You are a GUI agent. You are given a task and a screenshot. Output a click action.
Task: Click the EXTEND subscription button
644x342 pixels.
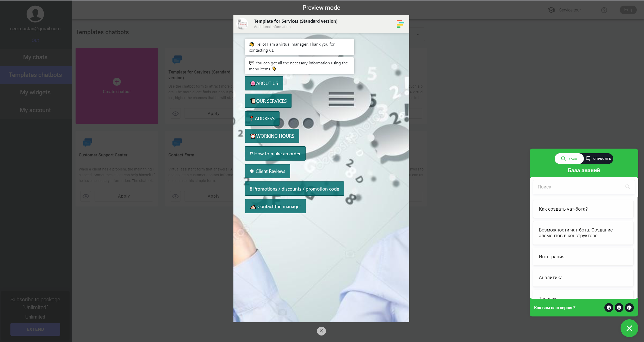point(35,329)
